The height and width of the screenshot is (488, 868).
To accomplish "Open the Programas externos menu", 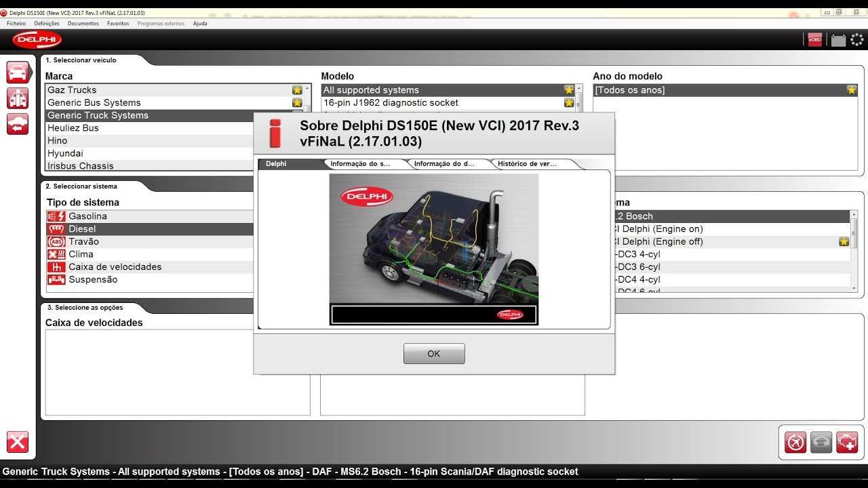I will click(x=161, y=23).
